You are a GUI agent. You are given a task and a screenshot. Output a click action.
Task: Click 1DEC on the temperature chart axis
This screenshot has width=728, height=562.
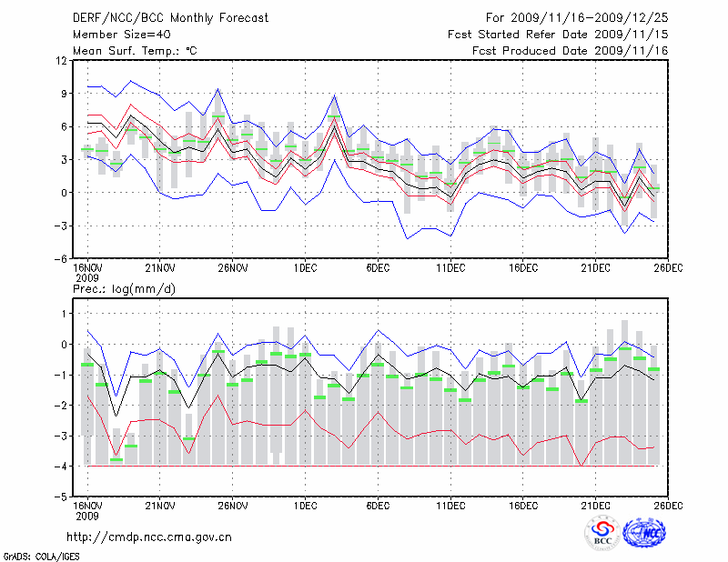[305, 268]
